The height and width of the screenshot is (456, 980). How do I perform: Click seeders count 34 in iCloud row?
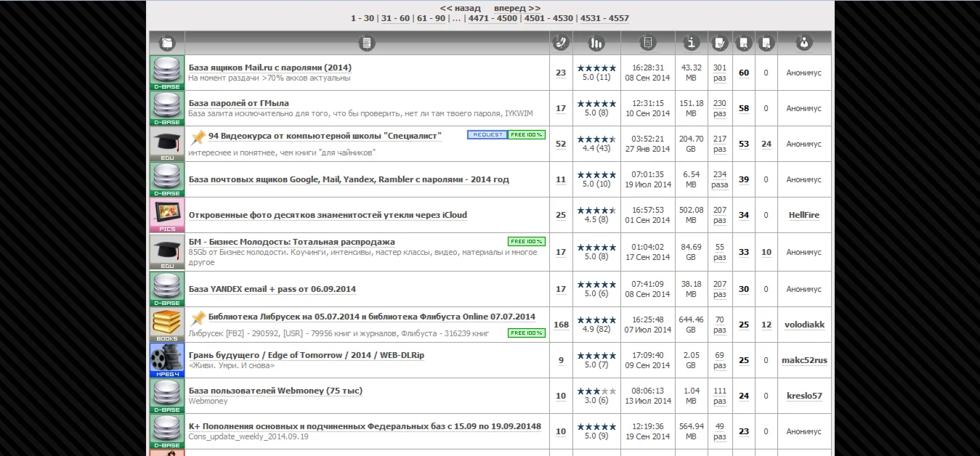click(744, 215)
